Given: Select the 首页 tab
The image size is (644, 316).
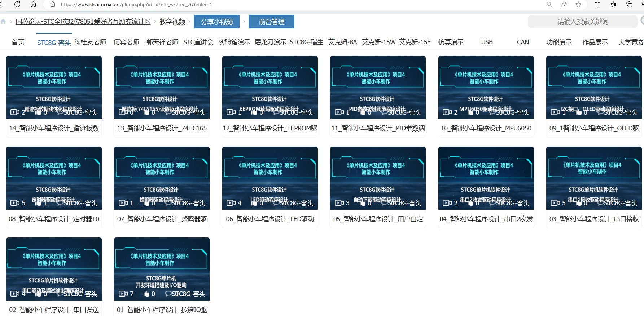Looking at the screenshot, I should click(18, 42).
